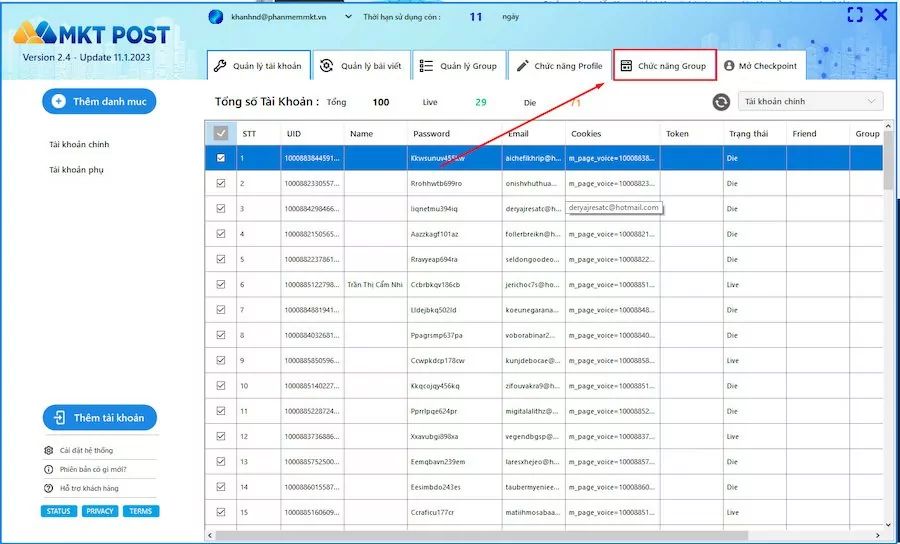Open the Quản lý Group tab
This screenshot has height=544, width=900.
click(x=458, y=66)
